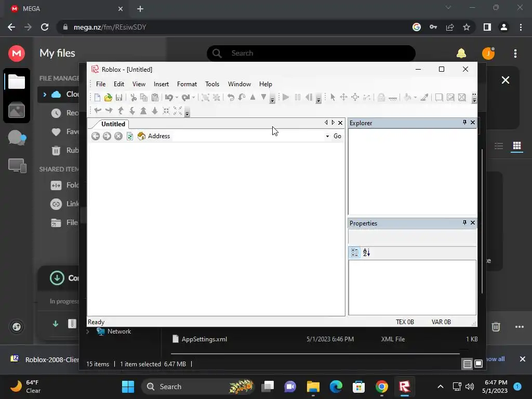
Task: Open the File menu
Action: pyautogui.click(x=101, y=84)
